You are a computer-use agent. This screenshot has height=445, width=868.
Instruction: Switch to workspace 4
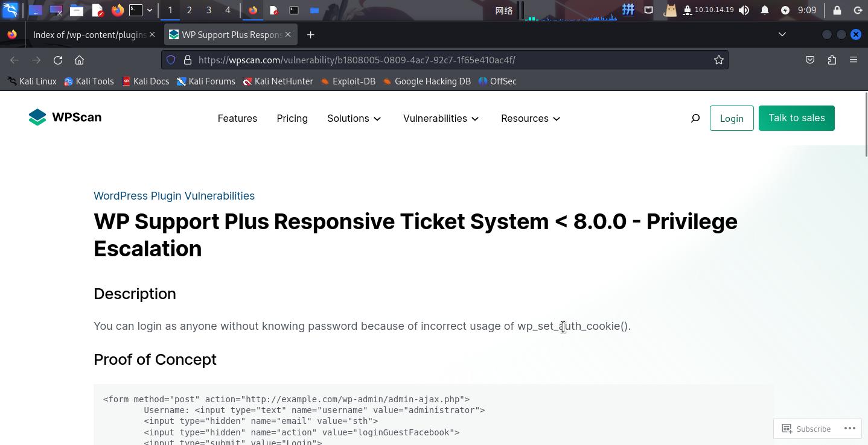(x=228, y=10)
